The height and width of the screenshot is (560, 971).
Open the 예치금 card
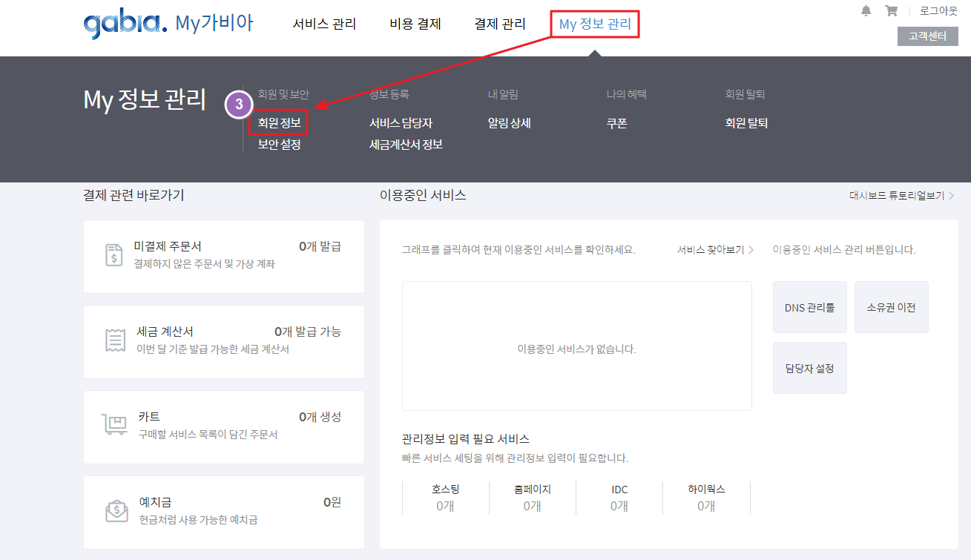[x=224, y=513]
